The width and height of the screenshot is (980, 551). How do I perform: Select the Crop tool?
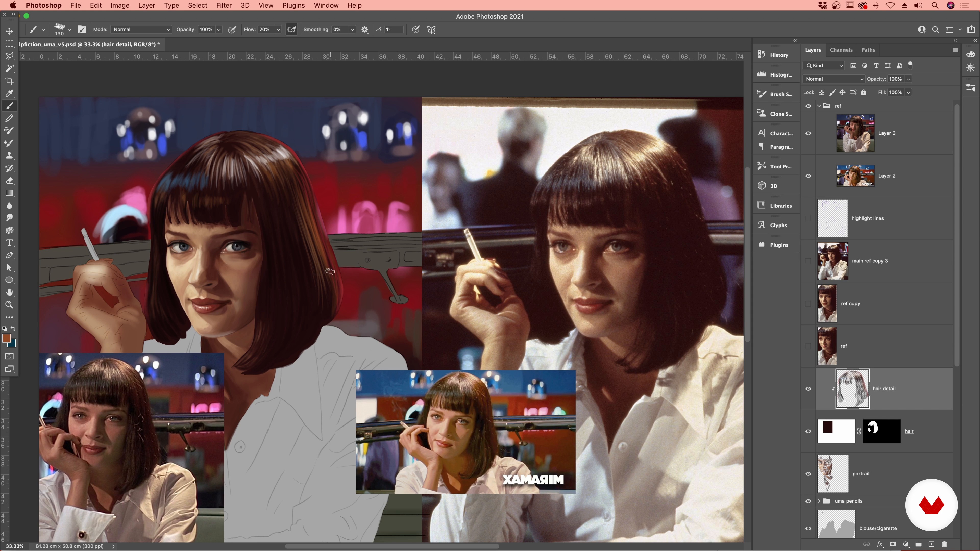click(9, 81)
